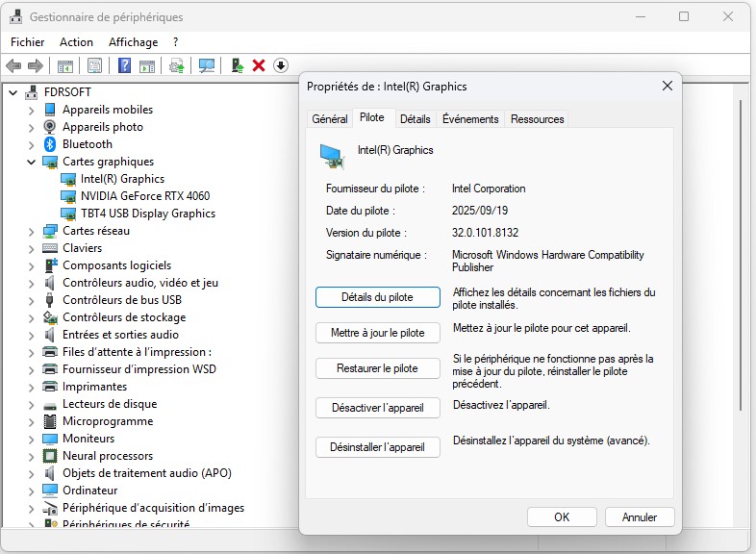Switch to the Événements tab
This screenshot has height=554, width=756.
[470, 119]
